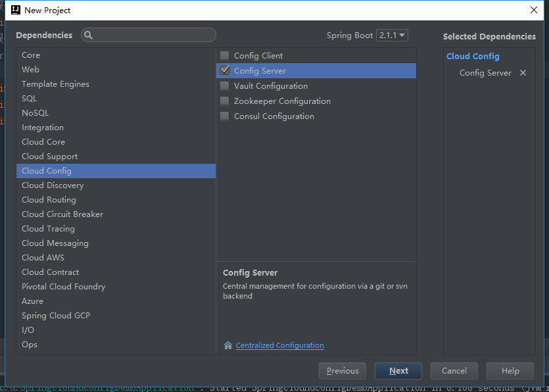The image size is (549, 392).
Task: Click the home icon beside Centralized Configuration
Action: click(228, 345)
